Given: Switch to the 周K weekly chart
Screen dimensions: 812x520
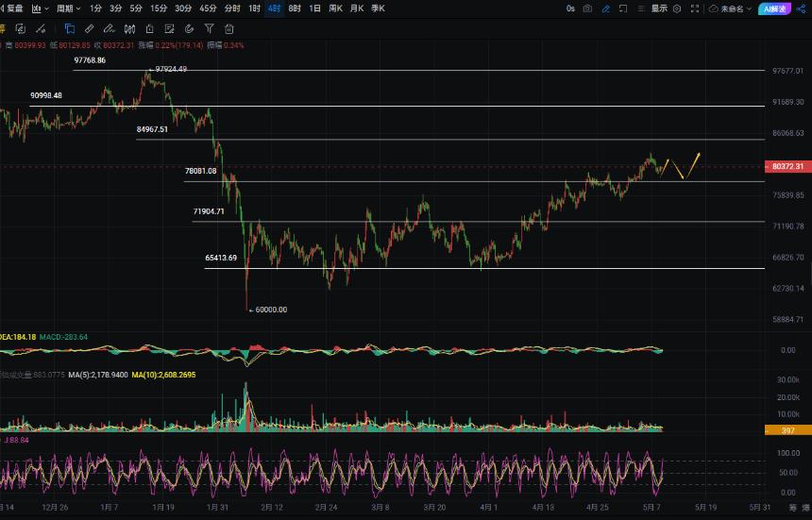Looking at the screenshot, I should (335, 8).
